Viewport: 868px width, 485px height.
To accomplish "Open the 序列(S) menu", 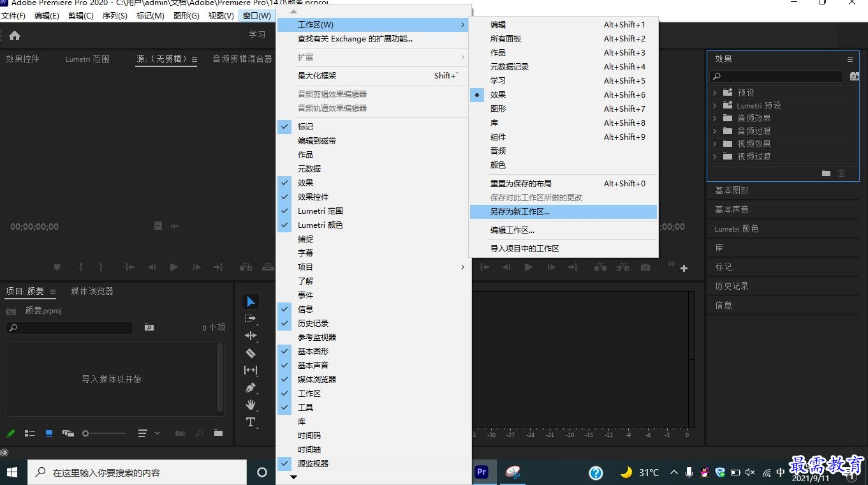I will click(x=115, y=16).
